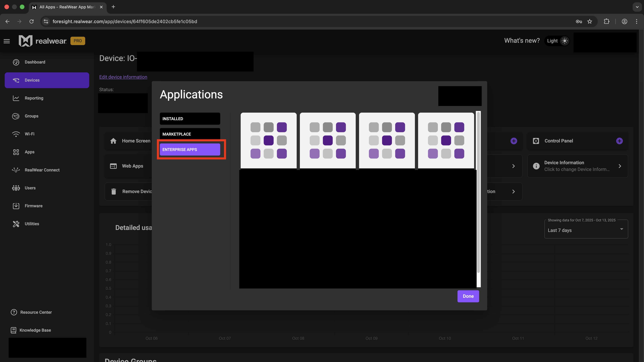Switch to MARKETPLACE tab
This screenshot has height=362, width=644.
pyautogui.click(x=190, y=134)
